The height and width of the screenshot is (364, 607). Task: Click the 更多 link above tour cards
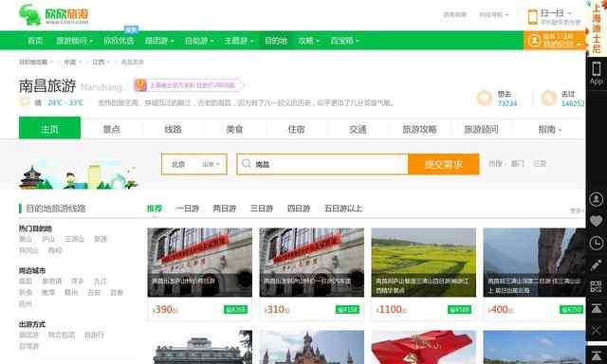pyautogui.click(x=577, y=210)
